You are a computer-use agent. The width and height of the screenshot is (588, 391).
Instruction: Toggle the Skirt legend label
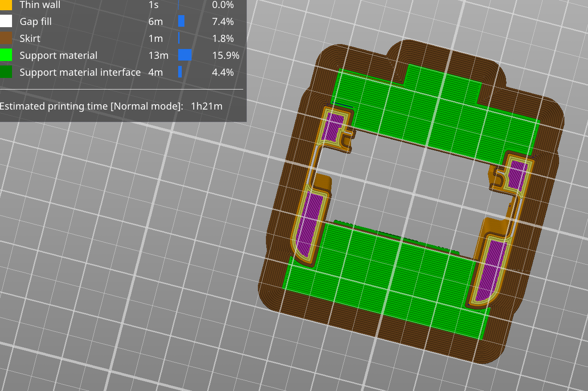click(30, 38)
